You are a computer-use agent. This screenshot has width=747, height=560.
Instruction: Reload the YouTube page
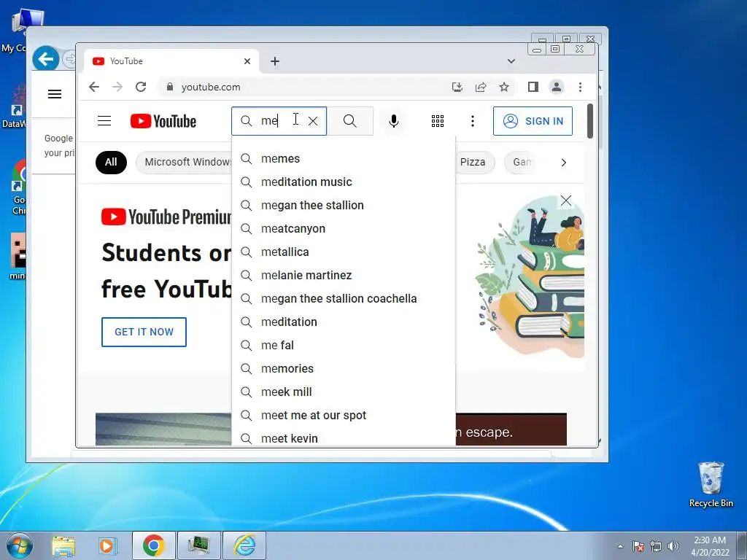(141, 87)
